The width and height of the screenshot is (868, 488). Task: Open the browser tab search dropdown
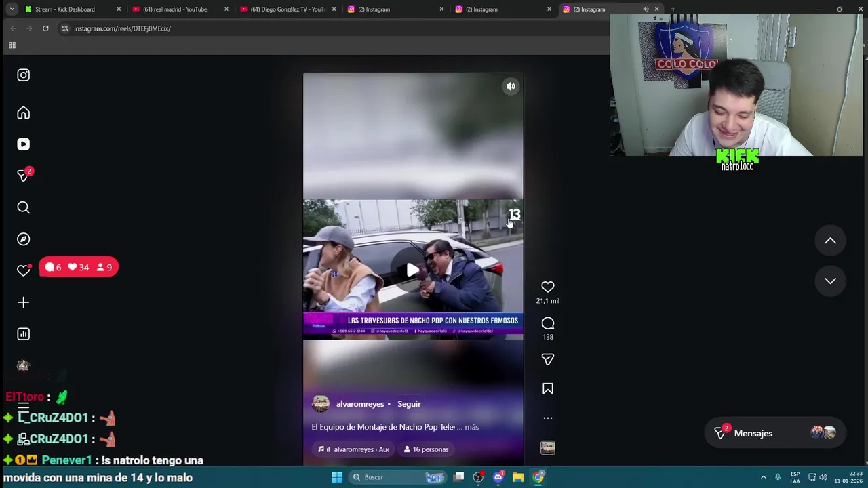click(x=12, y=9)
